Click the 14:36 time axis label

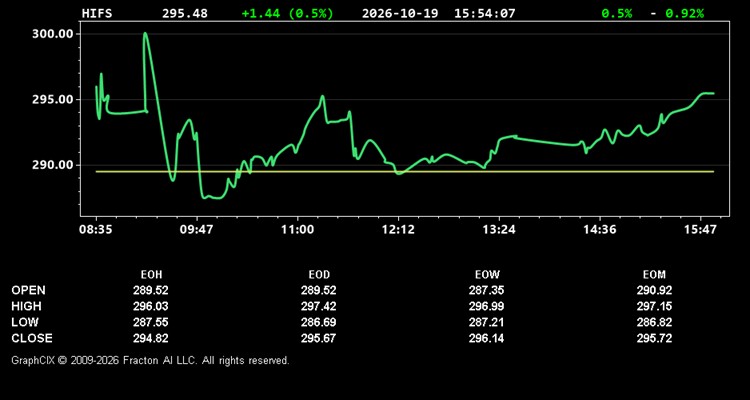(x=599, y=230)
